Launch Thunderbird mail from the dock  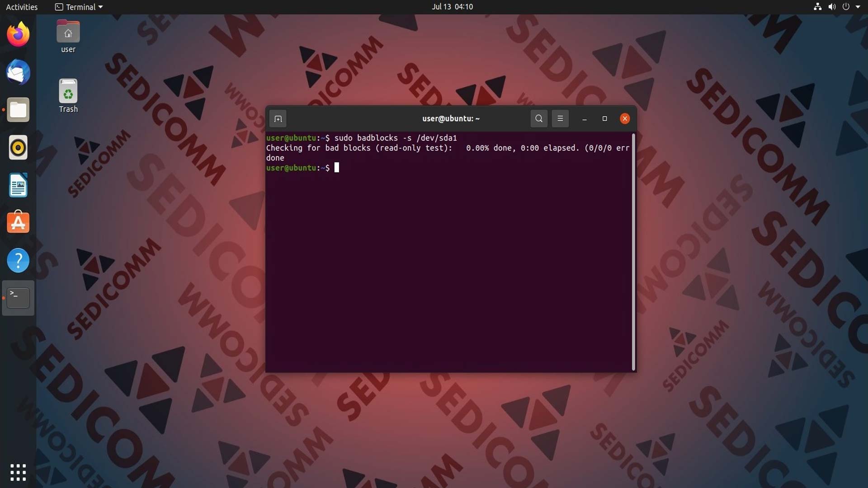18,72
